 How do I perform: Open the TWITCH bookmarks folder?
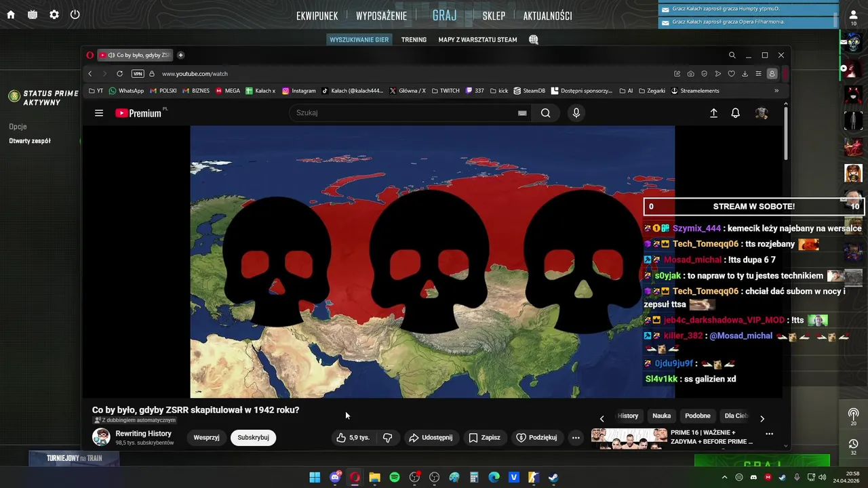click(x=445, y=91)
